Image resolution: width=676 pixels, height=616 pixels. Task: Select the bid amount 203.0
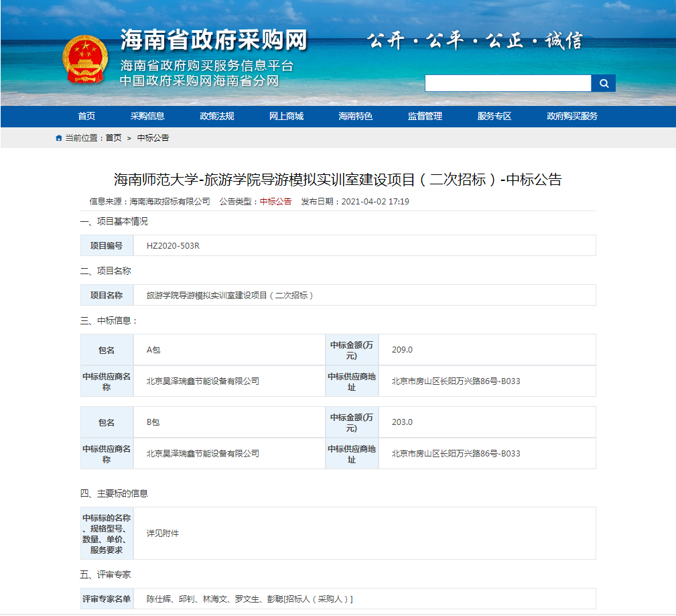pyautogui.click(x=402, y=422)
